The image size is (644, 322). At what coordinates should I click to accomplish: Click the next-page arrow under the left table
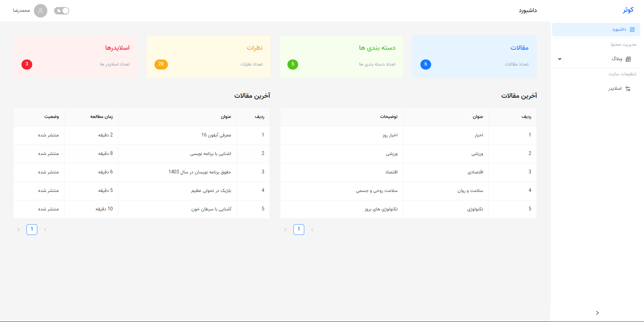tap(18, 230)
